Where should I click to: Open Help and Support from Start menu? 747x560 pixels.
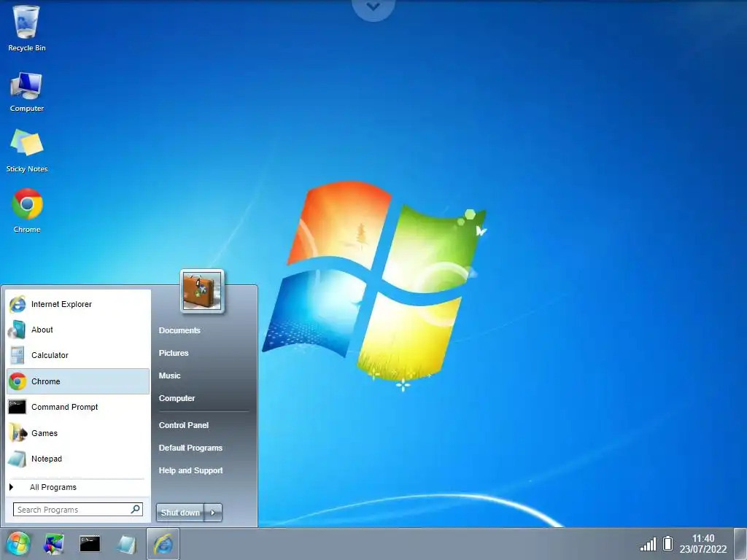pyautogui.click(x=190, y=470)
